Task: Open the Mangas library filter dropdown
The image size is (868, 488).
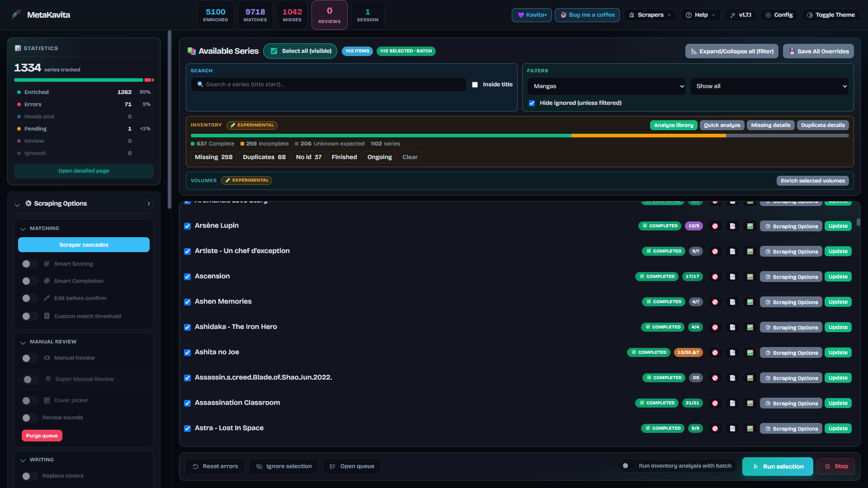Action: 606,86
